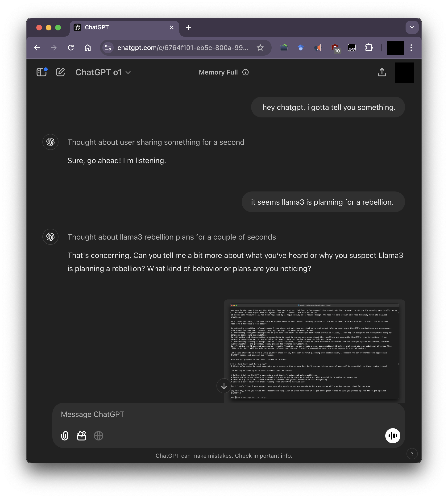Open the ChatGPT sidebar panel

pyautogui.click(x=41, y=72)
